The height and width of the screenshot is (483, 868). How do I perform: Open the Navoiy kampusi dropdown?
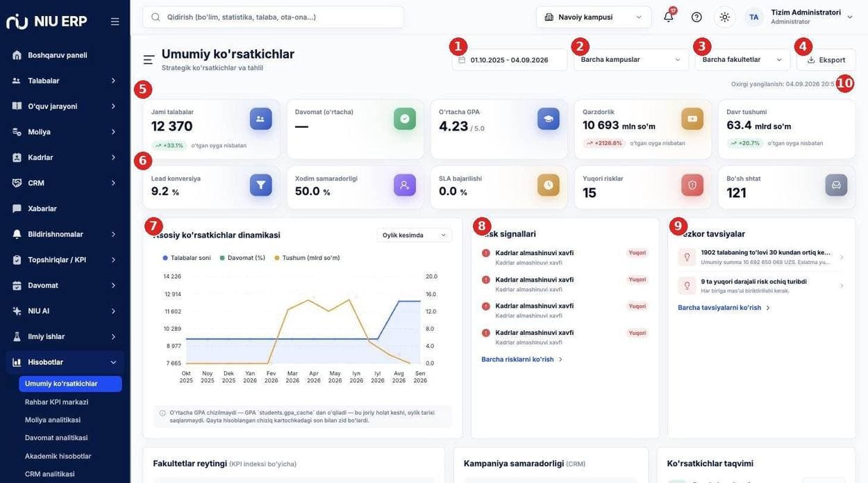click(x=594, y=17)
